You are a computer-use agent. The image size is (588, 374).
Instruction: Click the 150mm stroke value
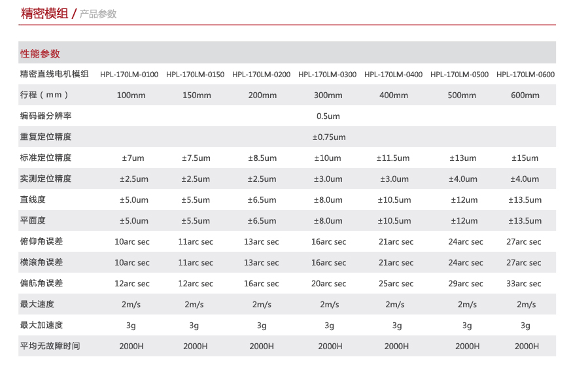(196, 95)
